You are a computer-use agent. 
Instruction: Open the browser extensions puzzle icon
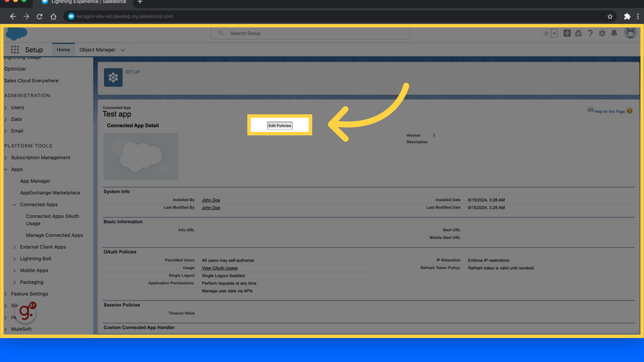[627, 16]
